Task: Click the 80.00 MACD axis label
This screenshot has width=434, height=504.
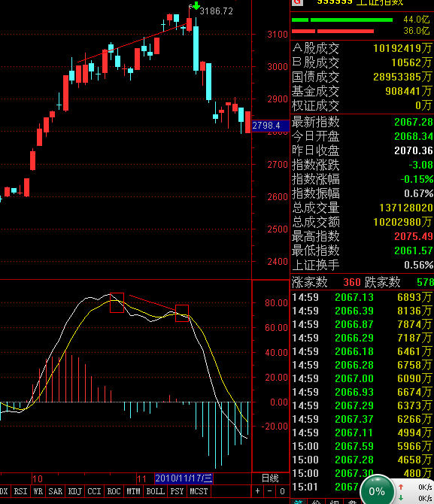Action: (276, 303)
